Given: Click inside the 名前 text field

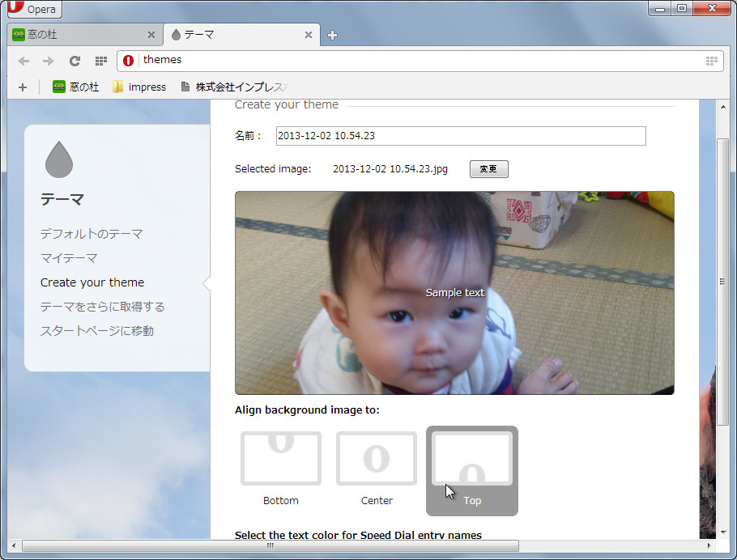Looking at the screenshot, I should (459, 136).
